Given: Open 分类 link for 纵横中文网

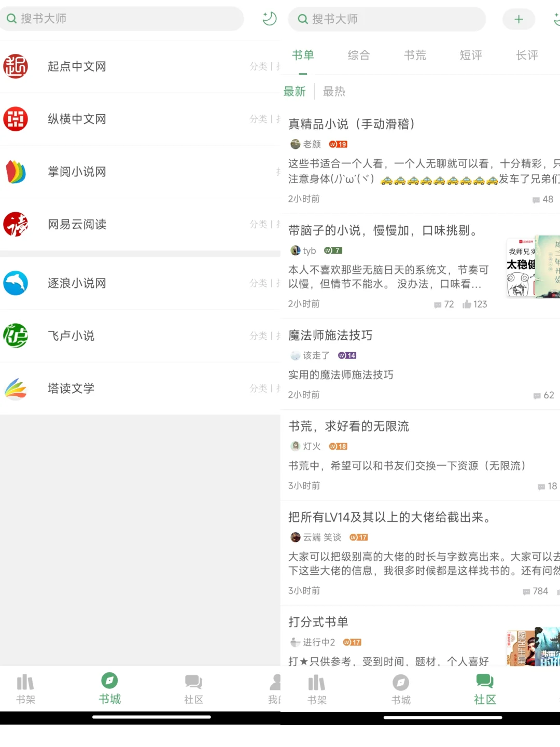Looking at the screenshot, I should (258, 119).
